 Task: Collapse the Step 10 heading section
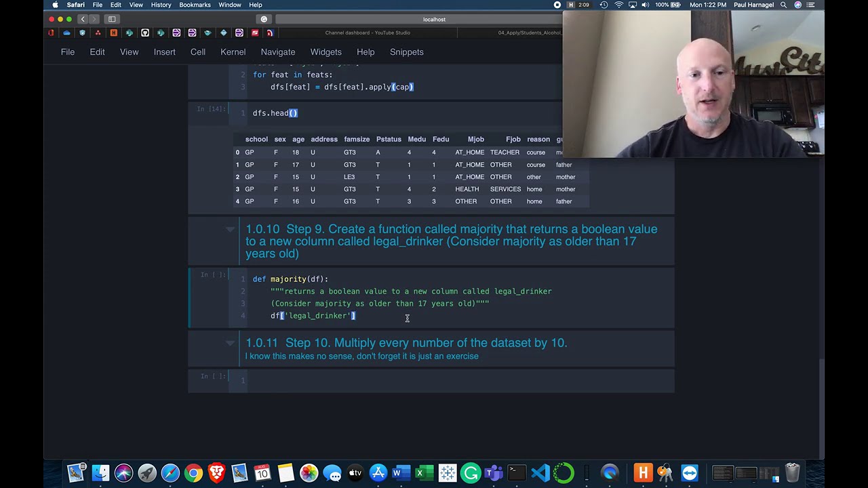230,343
